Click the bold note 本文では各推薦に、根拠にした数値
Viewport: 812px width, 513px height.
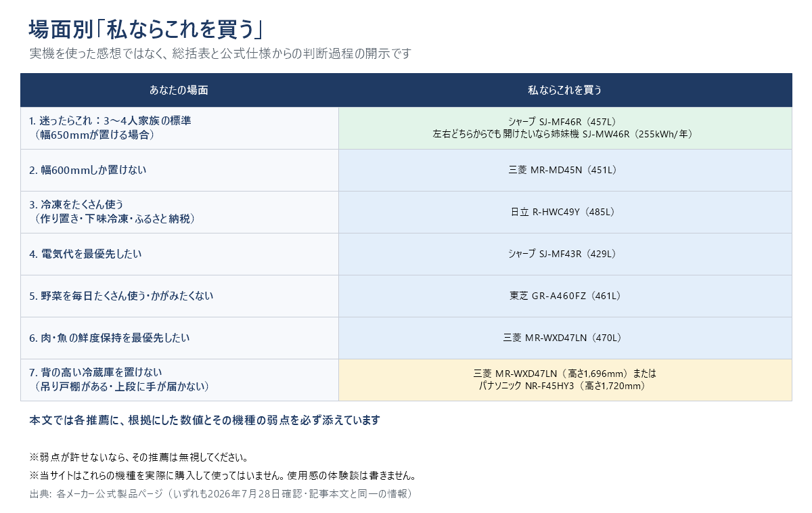tap(204, 420)
